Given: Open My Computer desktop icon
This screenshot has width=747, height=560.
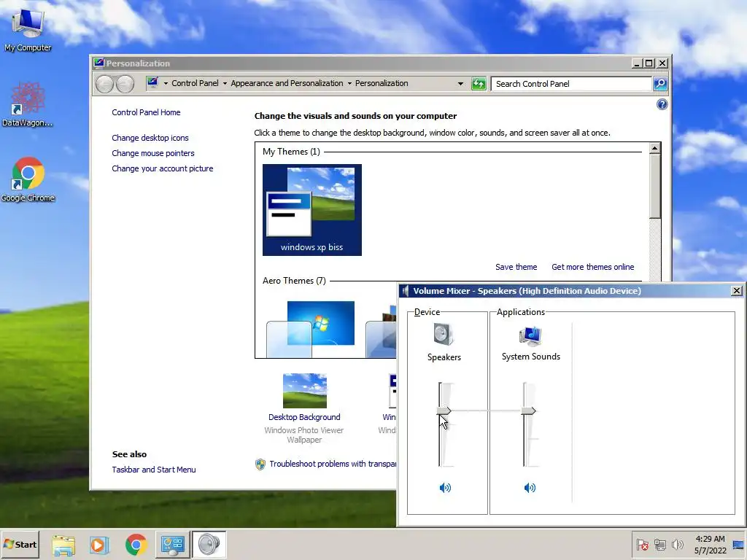Looking at the screenshot, I should pos(28,29).
